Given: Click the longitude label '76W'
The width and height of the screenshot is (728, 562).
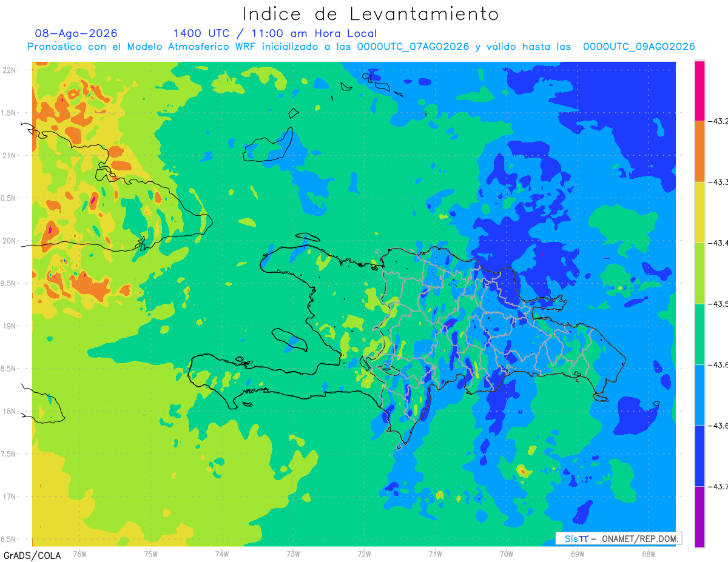Looking at the screenshot, I should point(79,554).
